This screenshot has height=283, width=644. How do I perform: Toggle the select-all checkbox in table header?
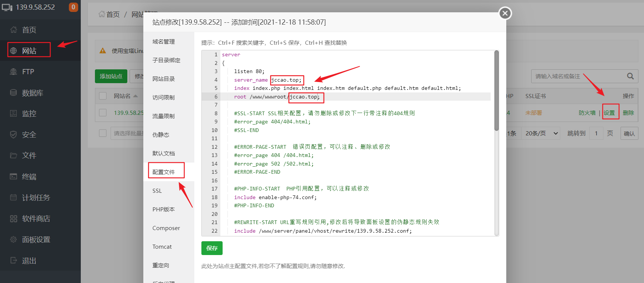click(103, 96)
